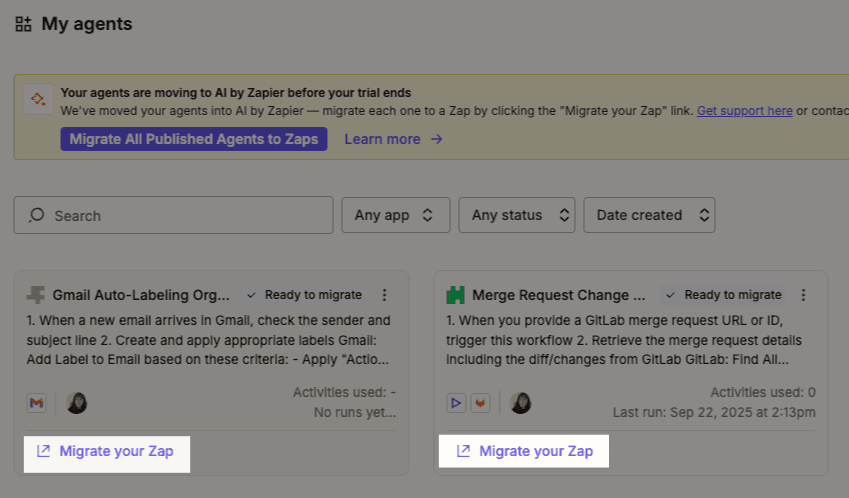The height and width of the screenshot is (498, 849).
Task: Open the Gmail Auto-Labeling agent icon
Action: point(36,295)
